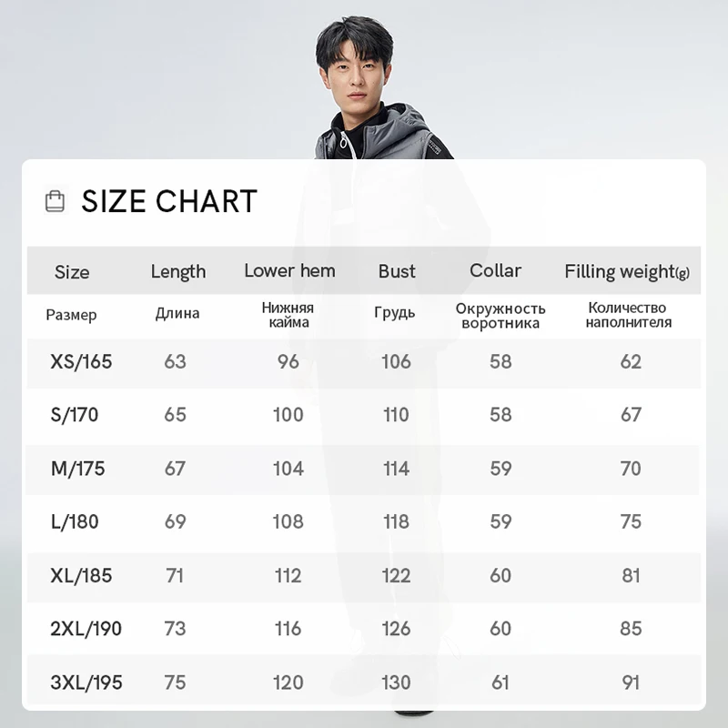Click the 3XL filling weight value 91
This screenshot has height=728, width=728.
(x=631, y=682)
